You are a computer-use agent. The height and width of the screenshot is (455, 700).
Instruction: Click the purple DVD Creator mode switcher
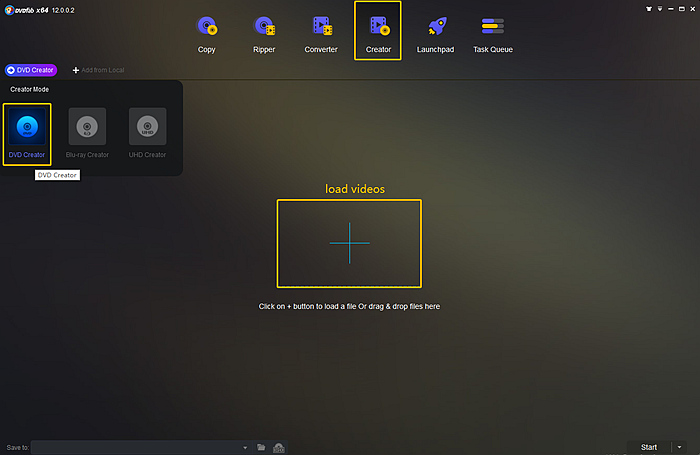point(31,70)
